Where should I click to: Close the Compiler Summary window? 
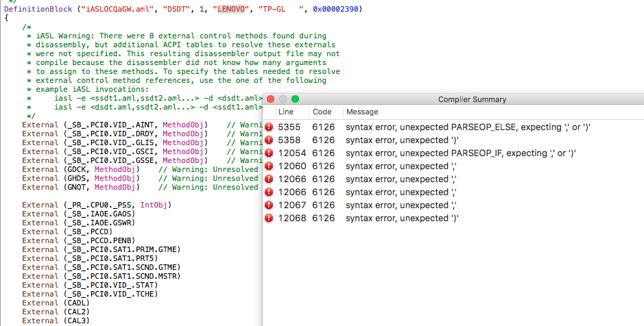point(271,99)
